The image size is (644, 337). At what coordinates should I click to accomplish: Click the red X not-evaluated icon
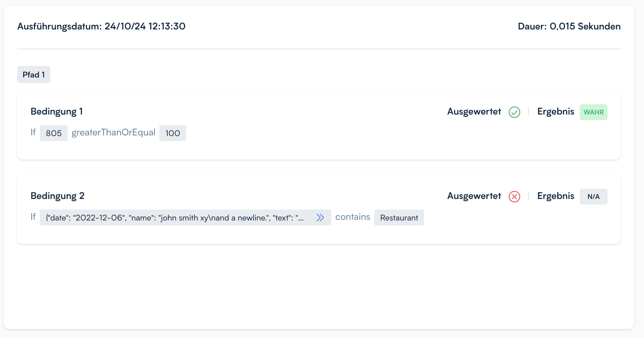(514, 197)
